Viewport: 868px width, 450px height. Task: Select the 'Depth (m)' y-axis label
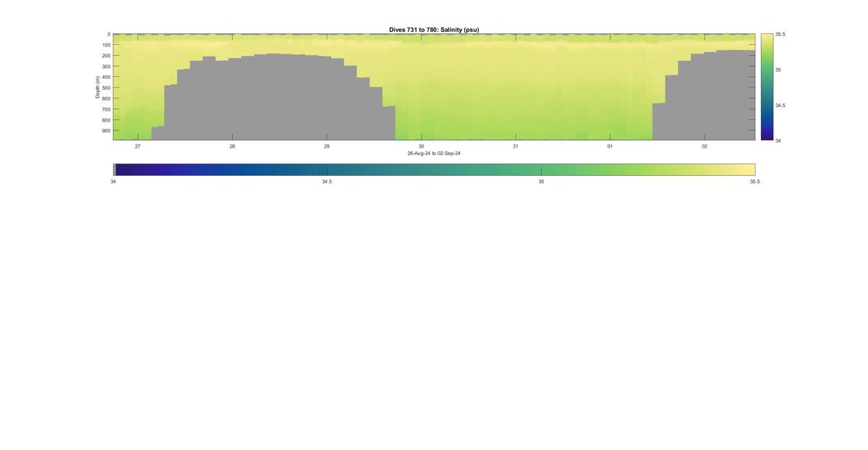coord(97,87)
